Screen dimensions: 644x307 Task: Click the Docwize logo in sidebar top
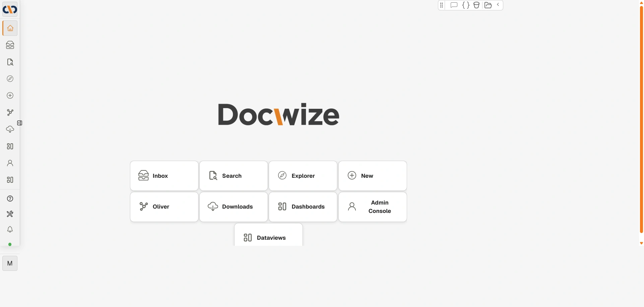coord(10,9)
